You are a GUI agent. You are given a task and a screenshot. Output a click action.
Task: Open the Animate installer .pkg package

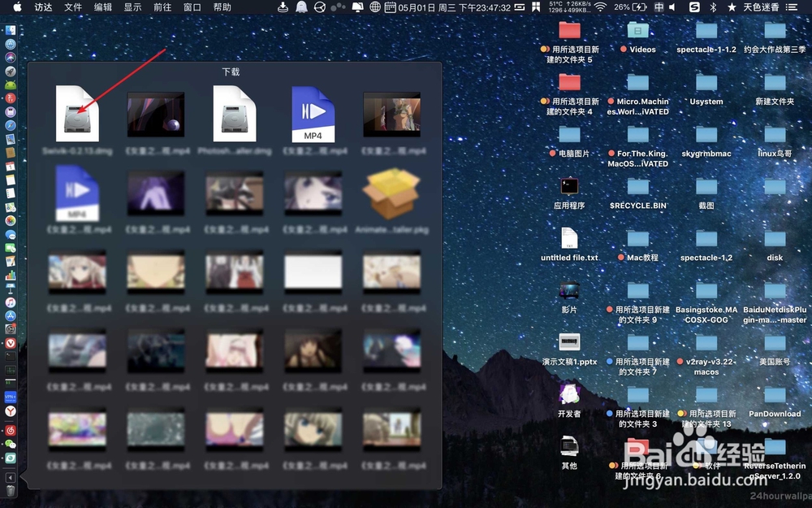click(391, 193)
